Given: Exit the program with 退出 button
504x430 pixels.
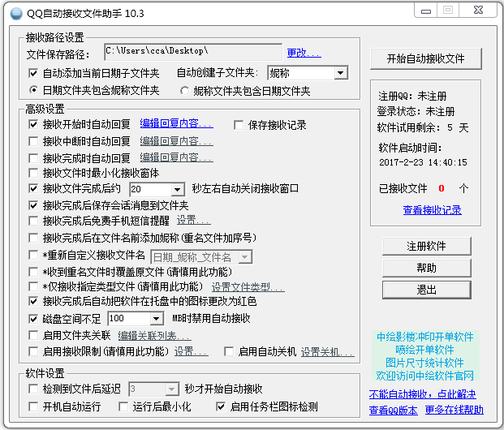Looking at the screenshot, I should click(426, 290).
